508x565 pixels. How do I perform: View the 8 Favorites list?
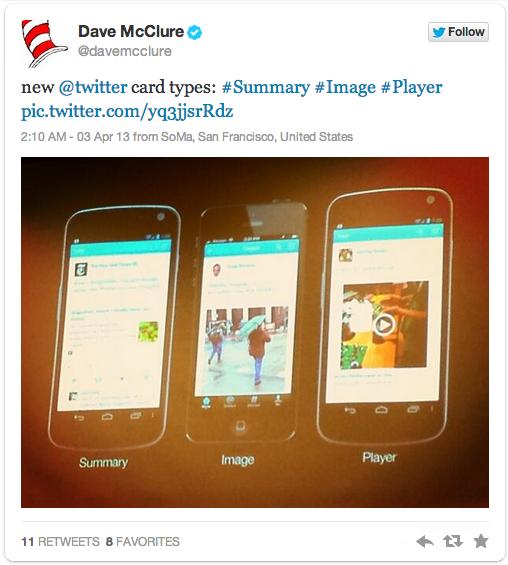(x=143, y=542)
